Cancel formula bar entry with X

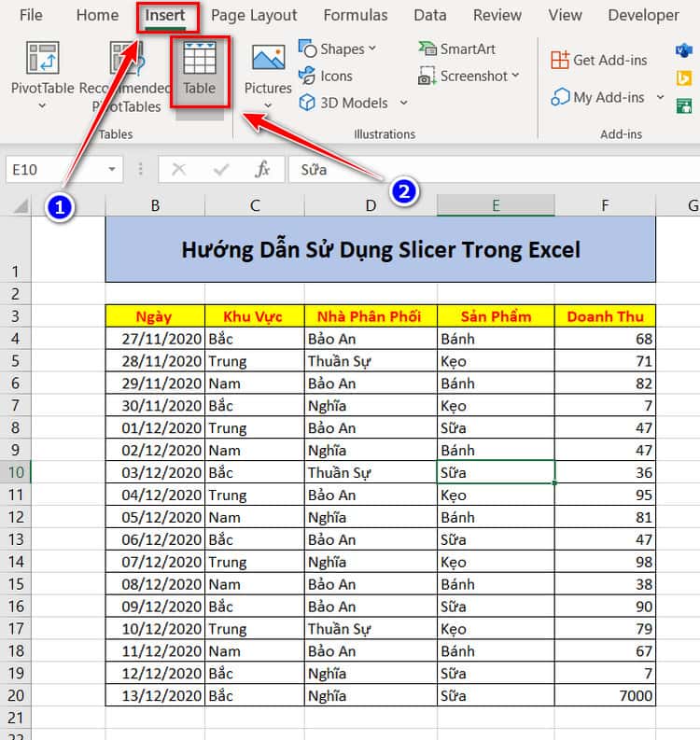click(x=178, y=169)
